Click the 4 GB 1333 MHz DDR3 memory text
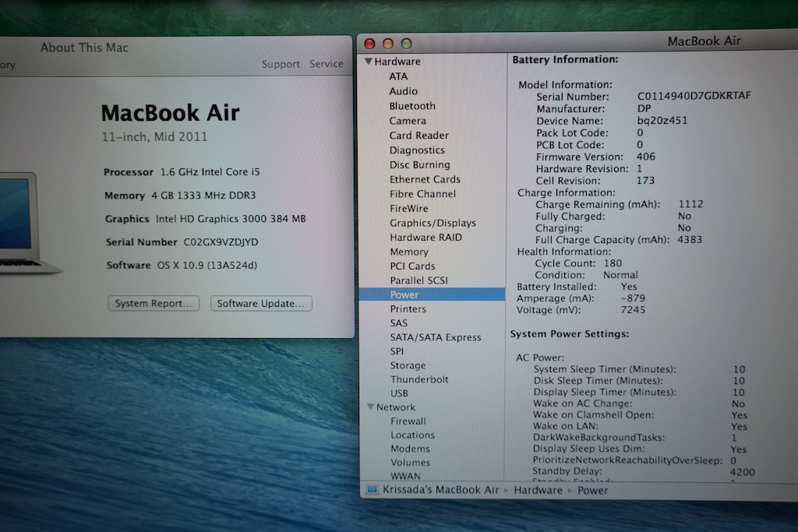 [x=203, y=196]
